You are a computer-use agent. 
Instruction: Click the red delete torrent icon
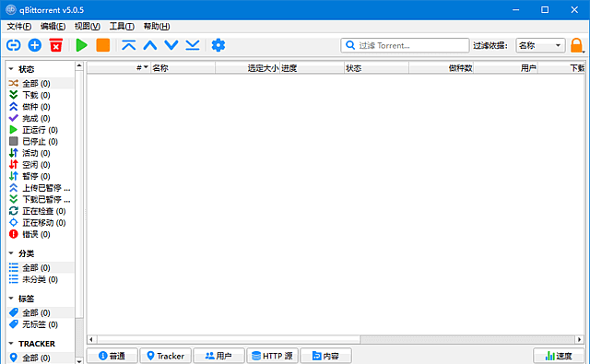pos(56,45)
